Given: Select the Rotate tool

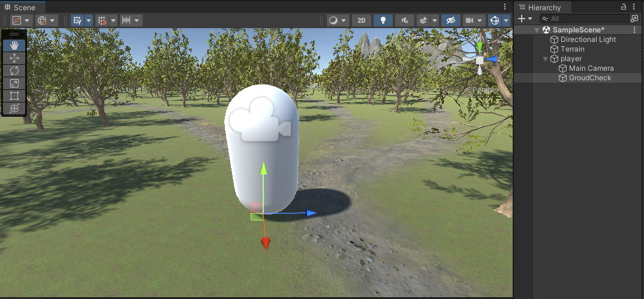Looking at the screenshot, I should tap(14, 71).
